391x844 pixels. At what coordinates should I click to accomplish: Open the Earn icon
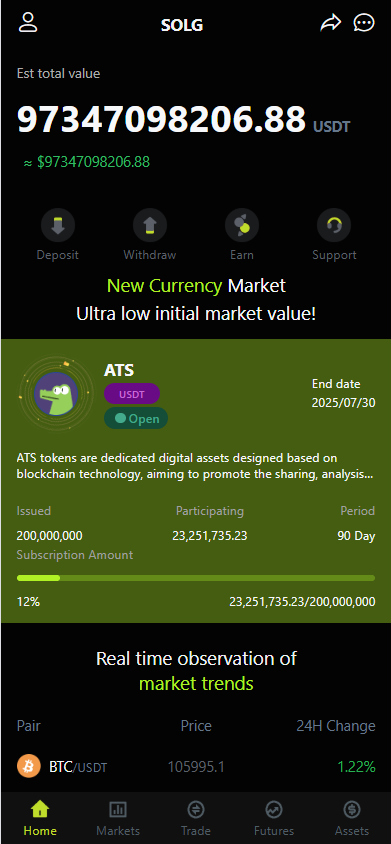click(x=242, y=225)
